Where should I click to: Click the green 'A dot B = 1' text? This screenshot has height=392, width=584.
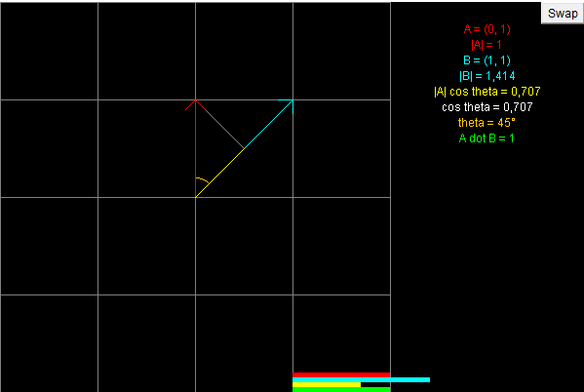(x=487, y=138)
